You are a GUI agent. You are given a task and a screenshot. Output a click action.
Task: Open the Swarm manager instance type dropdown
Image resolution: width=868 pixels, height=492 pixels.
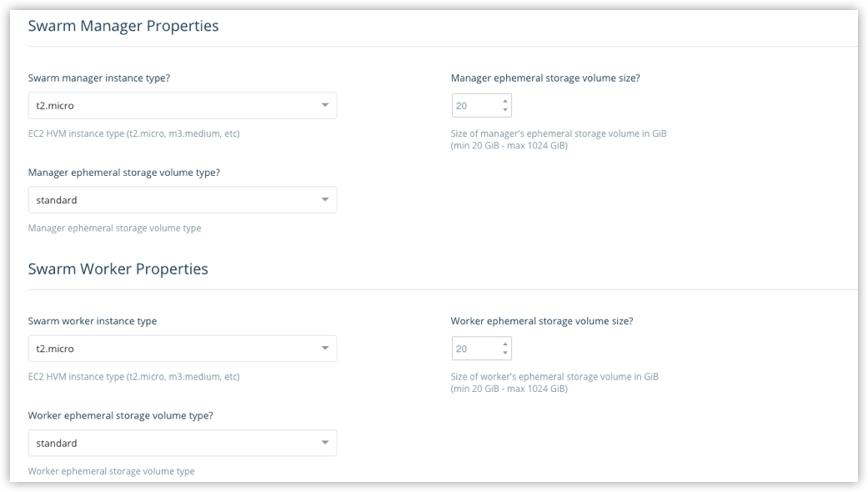(182, 106)
